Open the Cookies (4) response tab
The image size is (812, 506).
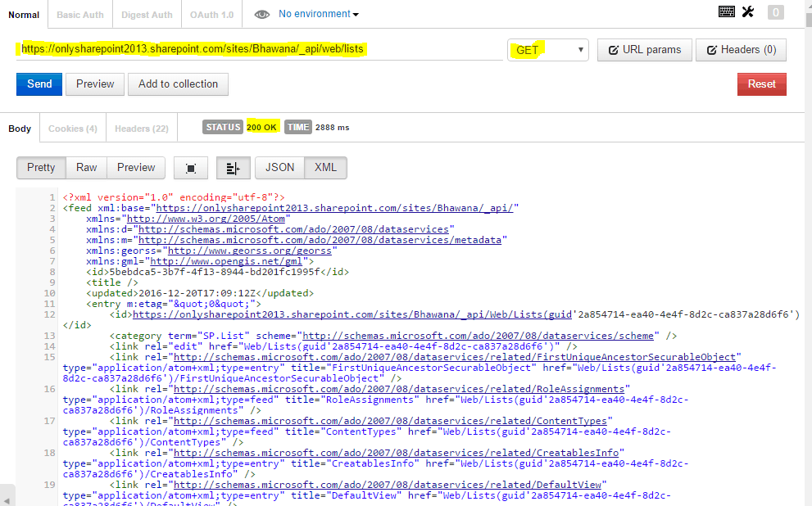coord(72,128)
